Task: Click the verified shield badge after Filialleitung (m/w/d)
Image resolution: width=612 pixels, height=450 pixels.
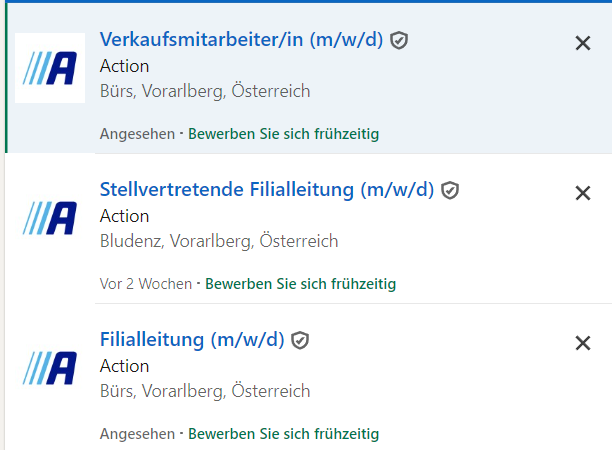Action: pyautogui.click(x=300, y=340)
